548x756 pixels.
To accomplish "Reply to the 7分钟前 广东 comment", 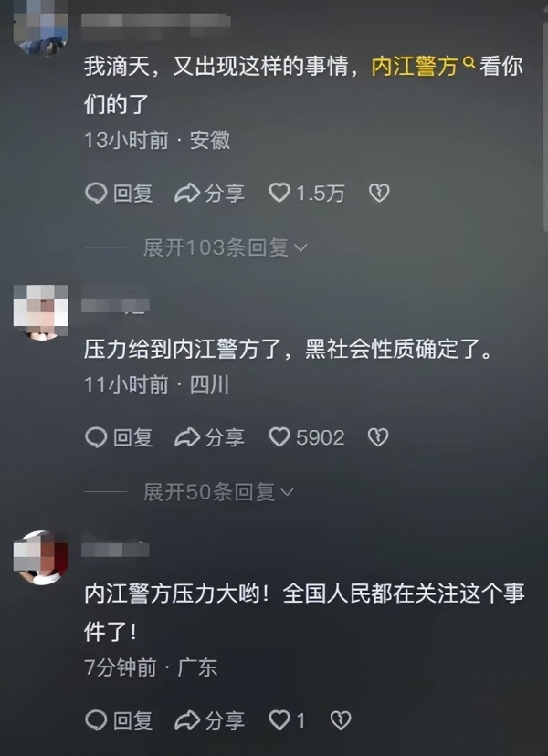I will pos(119,720).
